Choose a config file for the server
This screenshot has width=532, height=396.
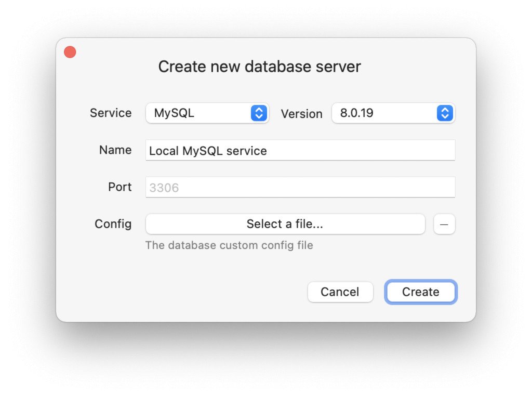click(285, 224)
